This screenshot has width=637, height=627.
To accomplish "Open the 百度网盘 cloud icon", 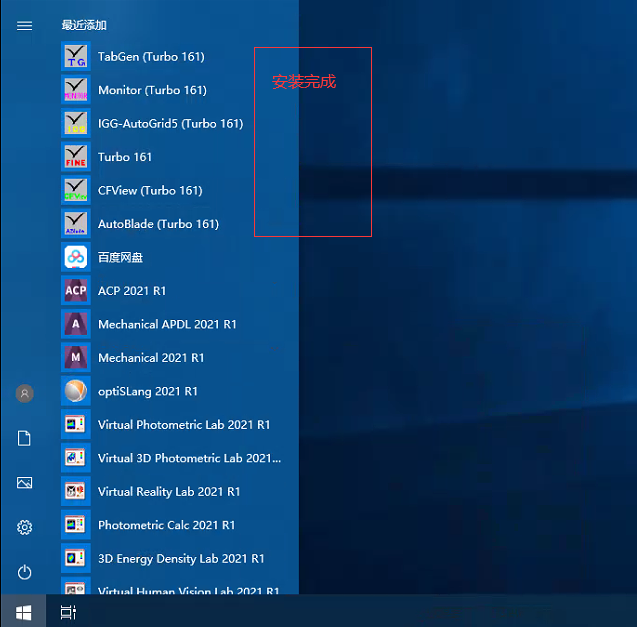I will click(x=76, y=258).
